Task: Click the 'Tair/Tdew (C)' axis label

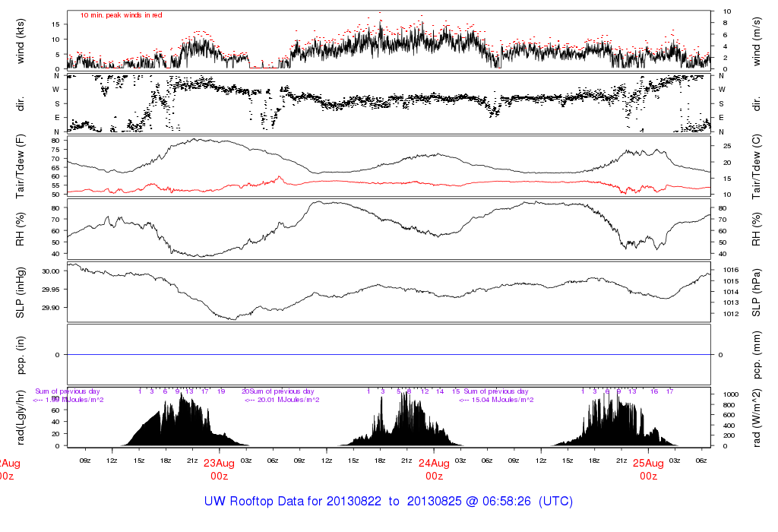Action: coord(756,166)
